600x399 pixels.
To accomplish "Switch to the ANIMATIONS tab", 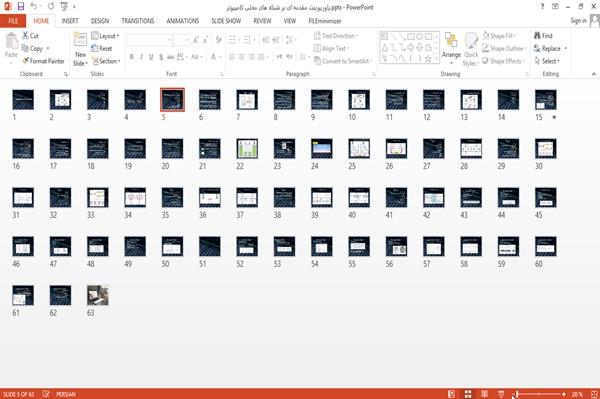I will click(183, 21).
